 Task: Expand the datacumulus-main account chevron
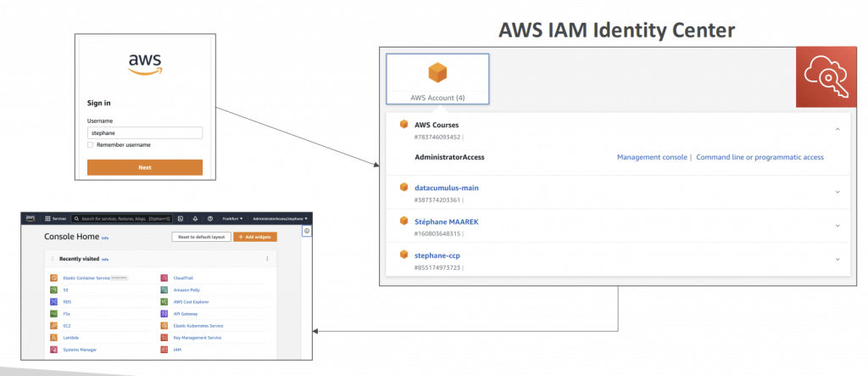[x=837, y=192]
